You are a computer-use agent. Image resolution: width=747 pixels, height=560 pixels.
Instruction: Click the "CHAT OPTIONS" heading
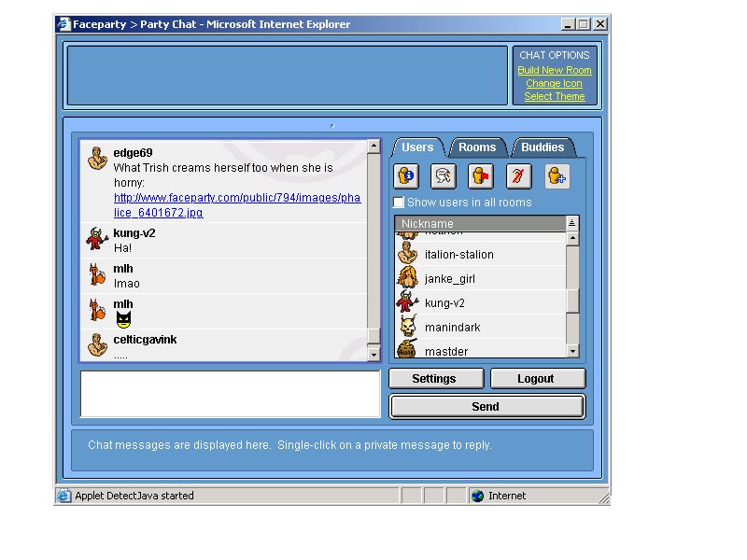(x=555, y=55)
